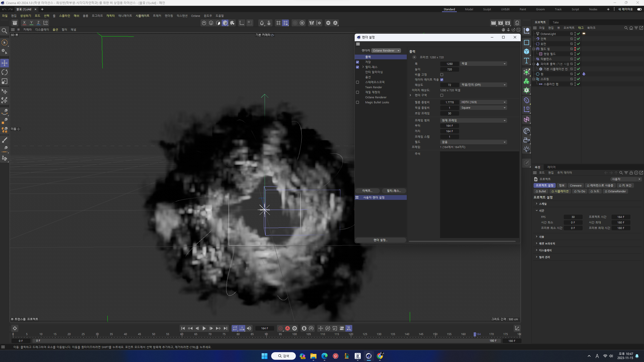Viewport: 644px width, 362px height.
Task: Switch to the Sculpt layout tab
Action: 487,9
